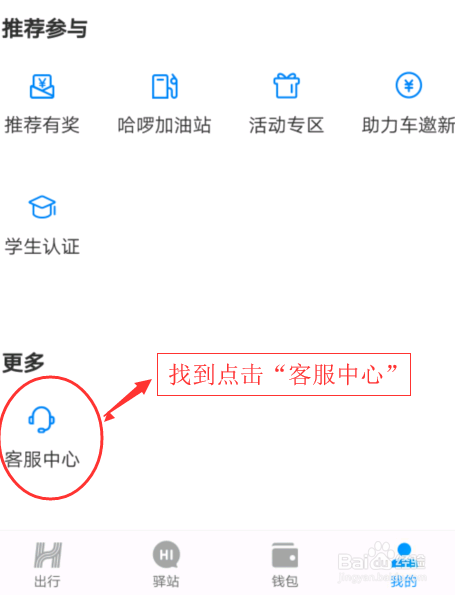Switch to the 驿站 tab label
This screenshot has height=595, width=455.
tap(166, 581)
